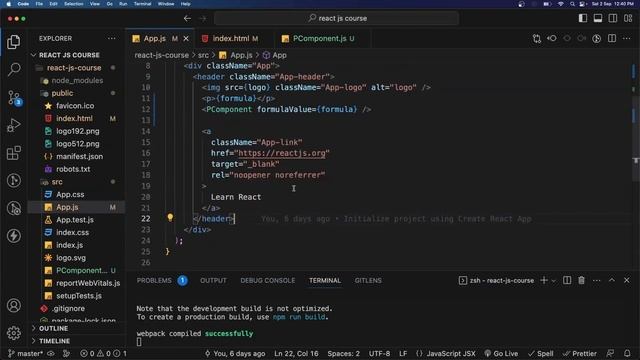Click the master branch in status bar
Viewport: 640px width, 360px height.
(25, 353)
